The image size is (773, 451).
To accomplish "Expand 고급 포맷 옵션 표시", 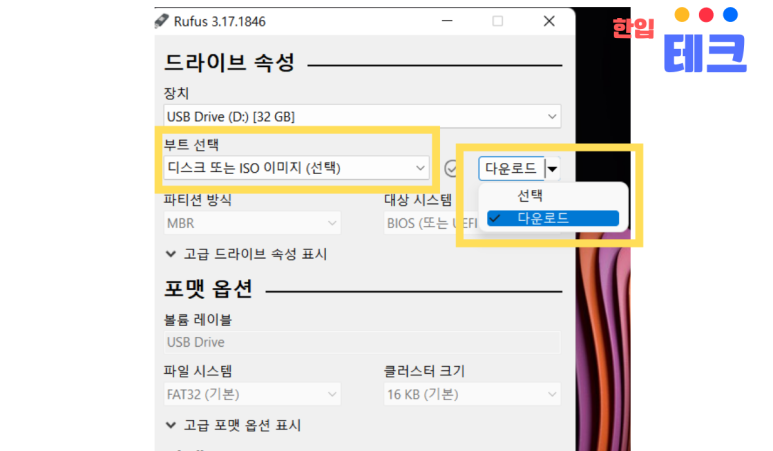I will (233, 425).
